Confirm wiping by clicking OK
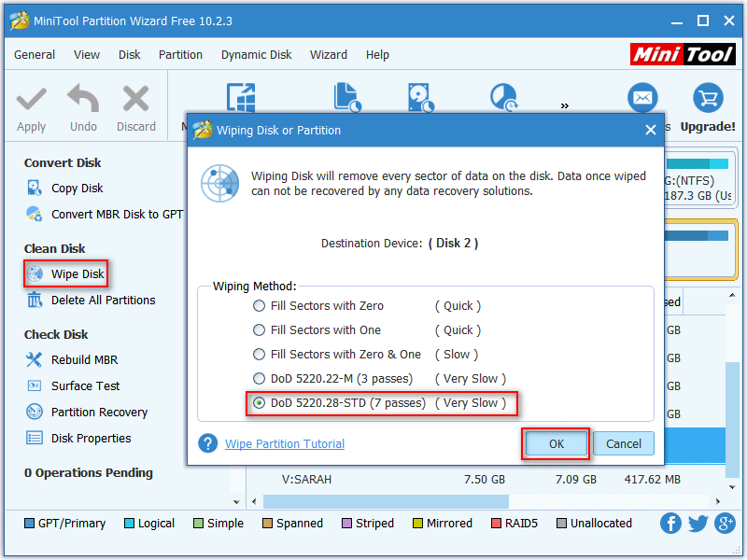 click(x=556, y=444)
